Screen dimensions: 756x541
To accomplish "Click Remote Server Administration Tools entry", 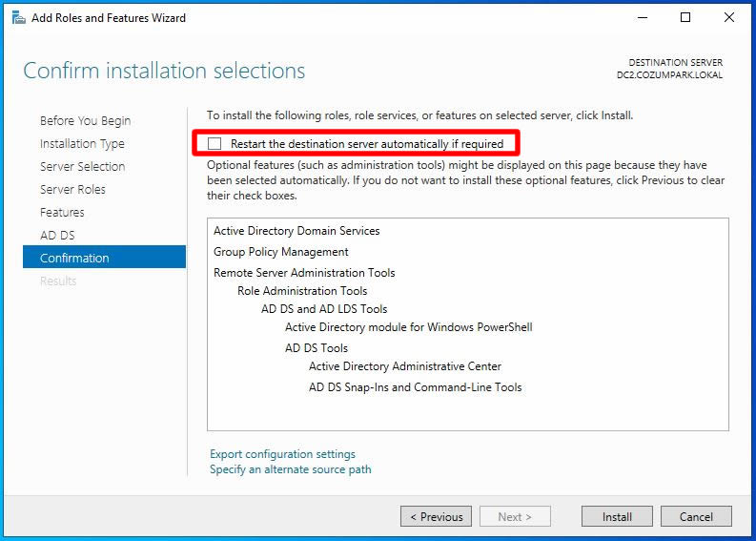I will pos(304,273).
